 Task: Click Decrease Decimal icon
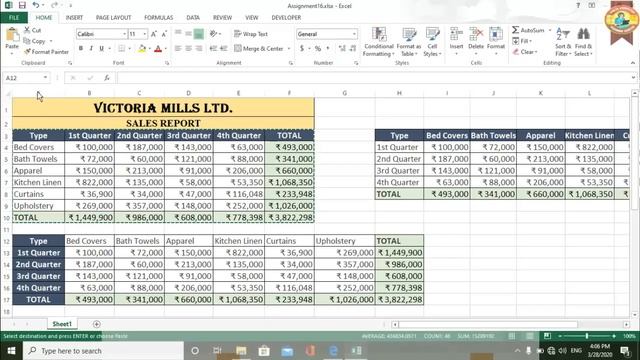tap(353, 49)
